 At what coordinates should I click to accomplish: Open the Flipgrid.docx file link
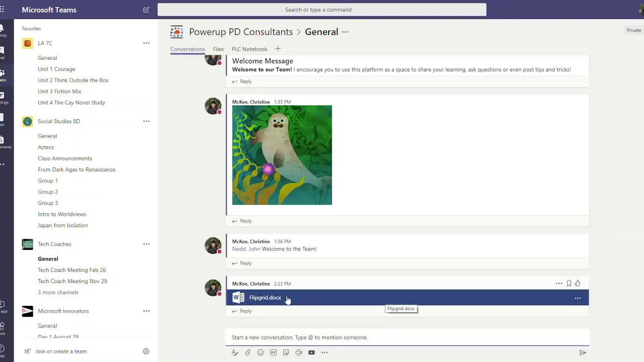tap(265, 298)
